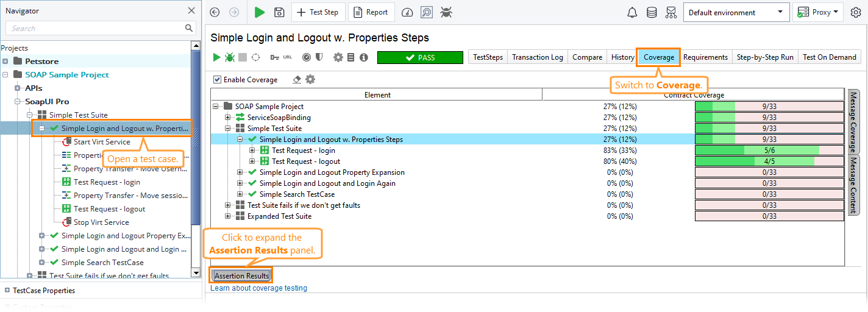Screen dimensions: 868x312
Task: Click the 4/5 coverage progress bar
Action: (769, 161)
